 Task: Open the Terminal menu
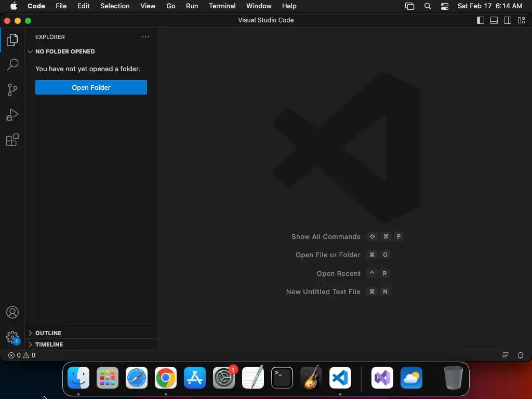pyautogui.click(x=222, y=6)
